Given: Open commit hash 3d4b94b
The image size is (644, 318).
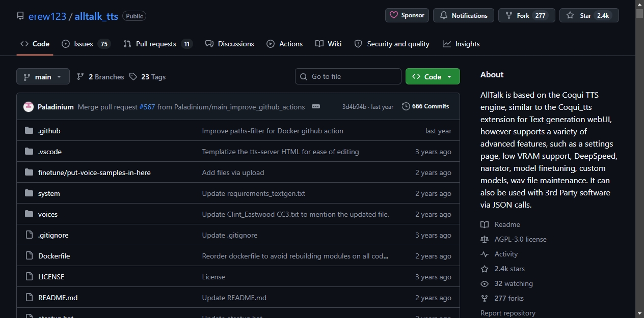Looking at the screenshot, I should [x=354, y=107].
